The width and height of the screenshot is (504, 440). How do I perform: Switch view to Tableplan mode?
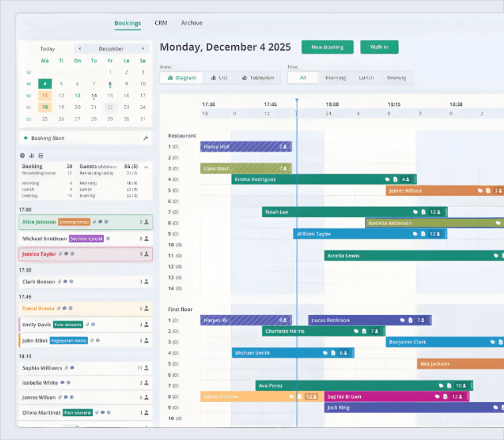(x=258, y=78)
